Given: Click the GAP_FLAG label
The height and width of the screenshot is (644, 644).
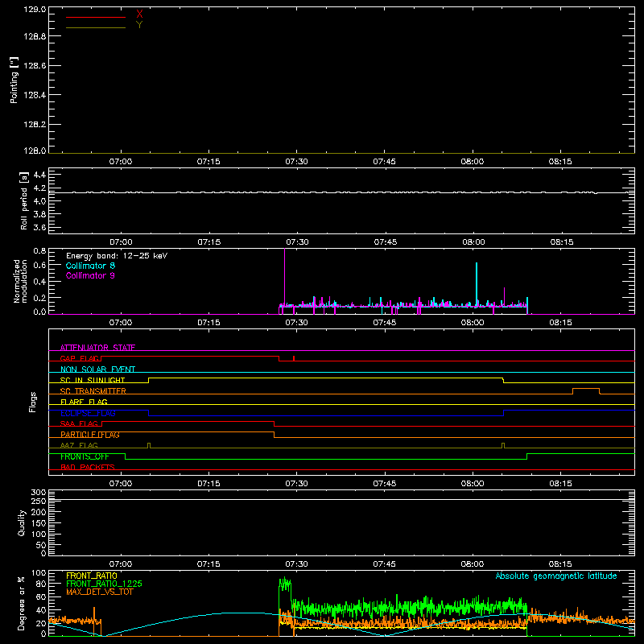Looking at the screenshot, I should pyautogui.click(x=80, y=358).
